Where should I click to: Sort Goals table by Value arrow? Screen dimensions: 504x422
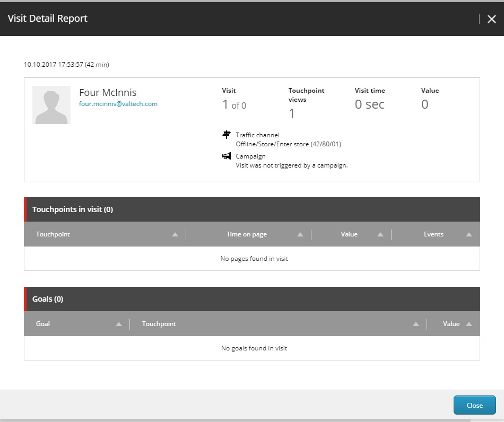pyautogui.click(x=469, y=324)
